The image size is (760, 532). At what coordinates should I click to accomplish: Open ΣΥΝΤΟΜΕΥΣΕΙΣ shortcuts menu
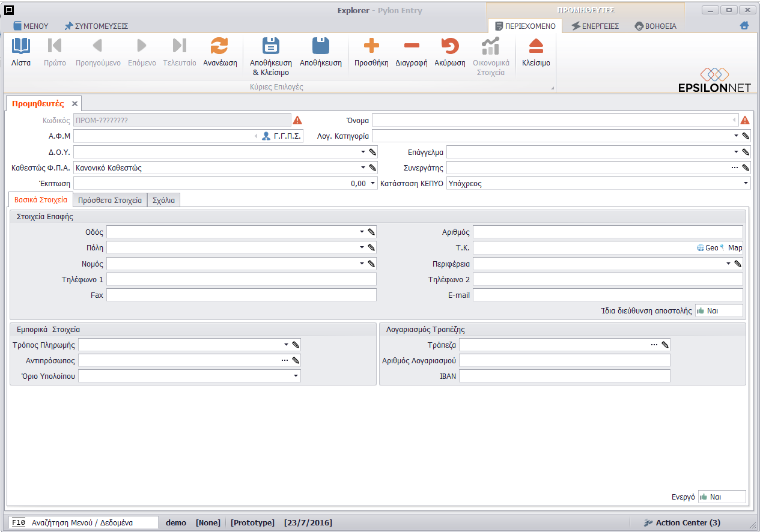96,26
